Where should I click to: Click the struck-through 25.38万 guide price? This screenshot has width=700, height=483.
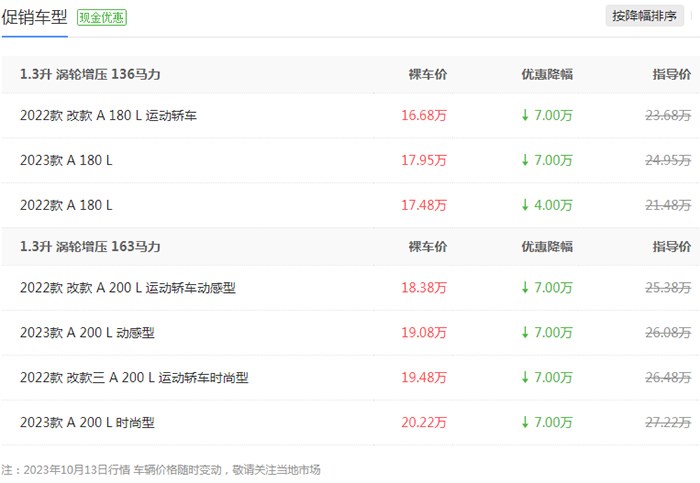click(x=668, y=288)
